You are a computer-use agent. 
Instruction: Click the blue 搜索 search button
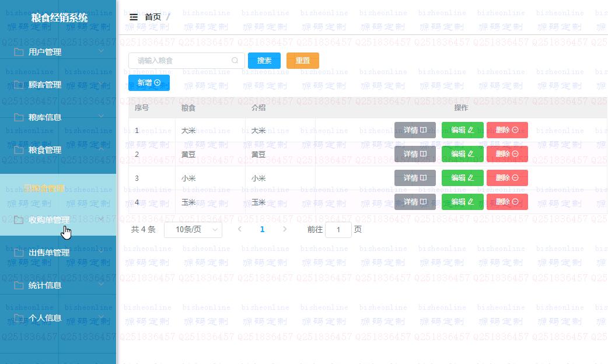[x=264, y=61]
